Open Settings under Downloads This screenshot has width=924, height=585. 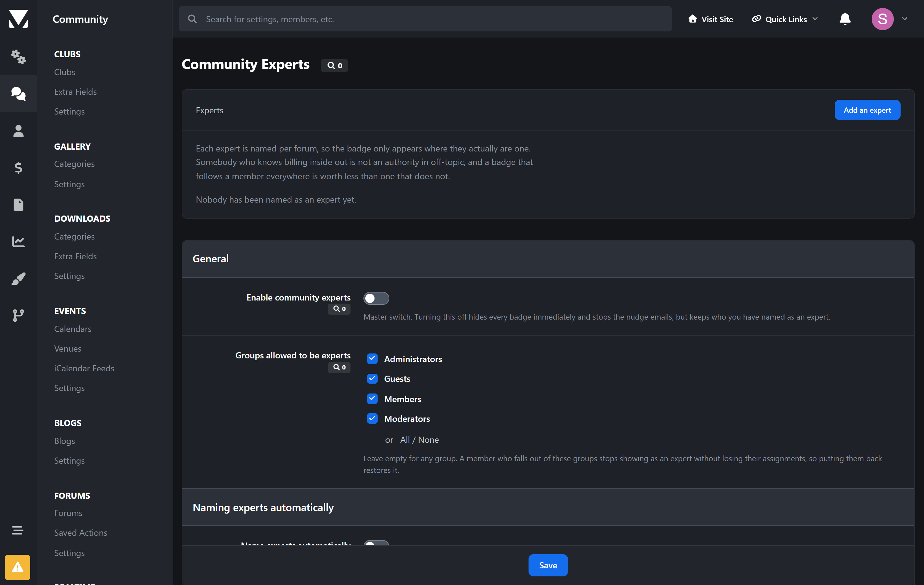point(69,276)
